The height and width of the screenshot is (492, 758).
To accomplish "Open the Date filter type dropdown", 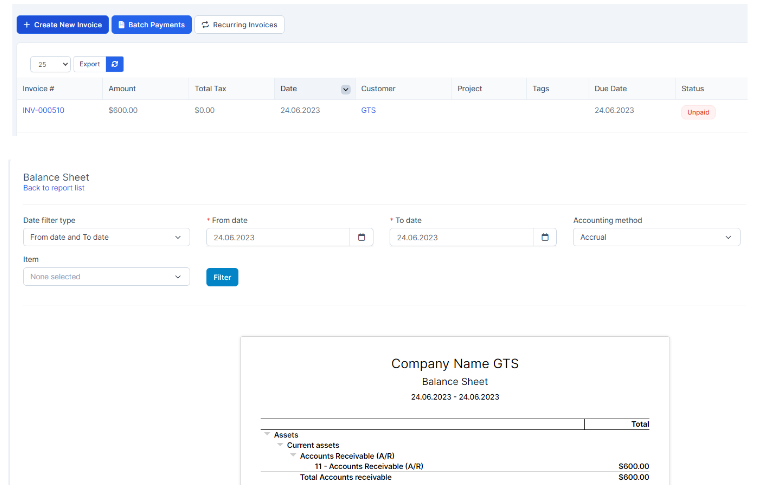I will [106, 237].
